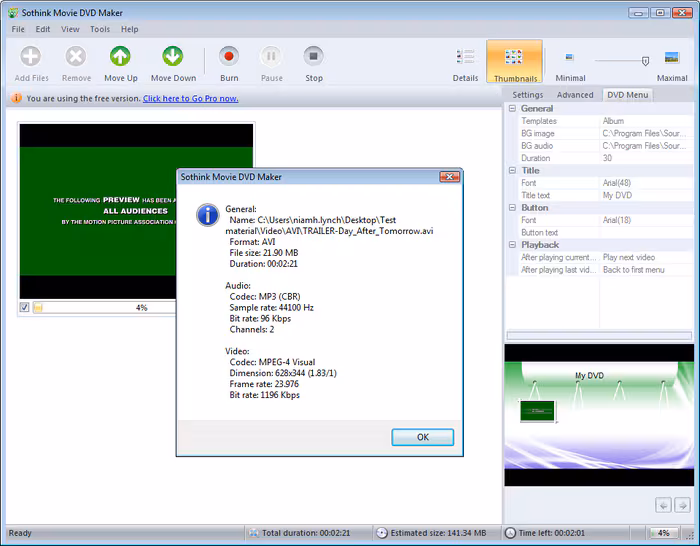
Task: Stop the process with the Stop icon
Action: coord(313,57)
